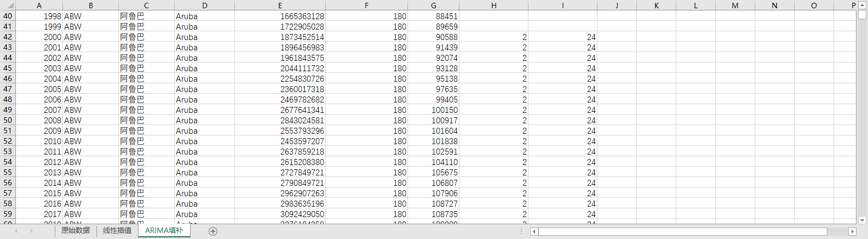Select column E header

point(280,5)
